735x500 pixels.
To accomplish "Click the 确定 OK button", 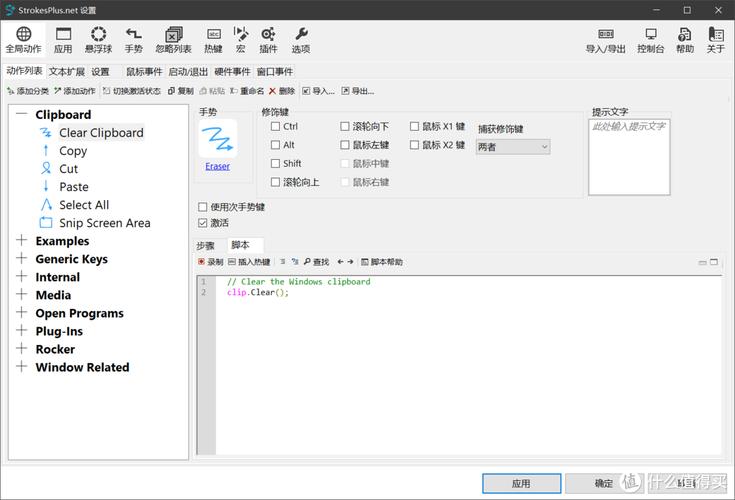I will (x=604, y=483).
